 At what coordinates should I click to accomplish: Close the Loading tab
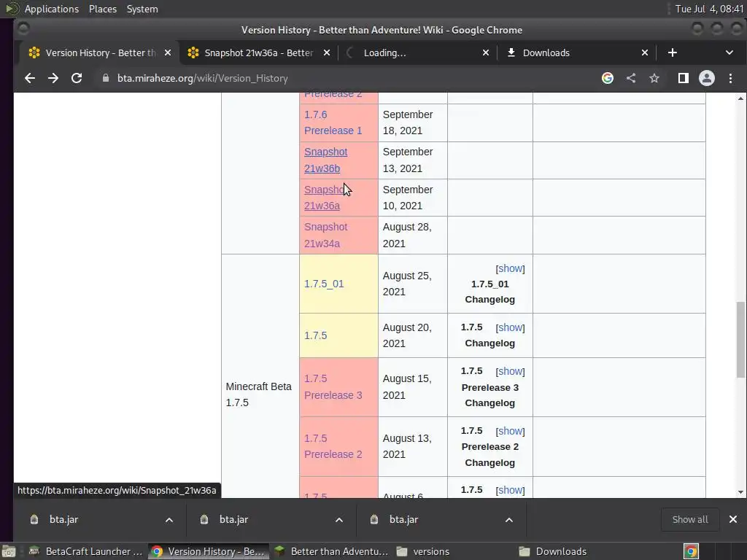tap(485, 52)
